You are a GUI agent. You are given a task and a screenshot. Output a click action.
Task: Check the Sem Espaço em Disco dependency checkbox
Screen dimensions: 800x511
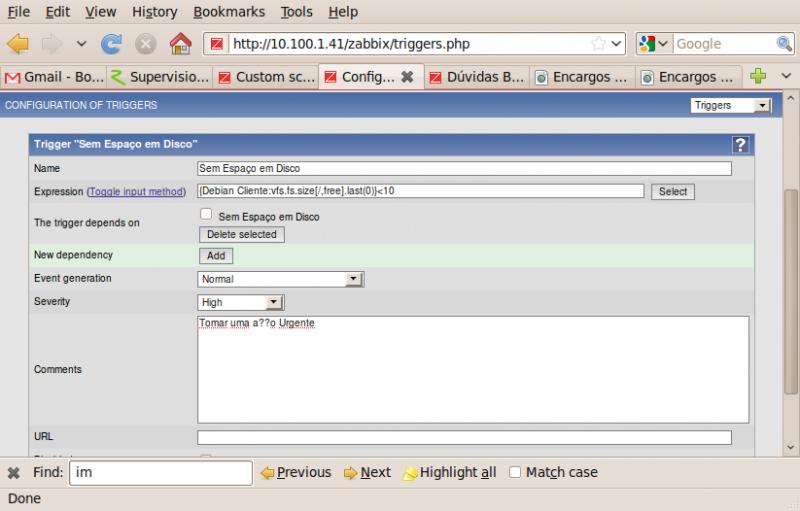pyautogui.click(x=206, y=214)
